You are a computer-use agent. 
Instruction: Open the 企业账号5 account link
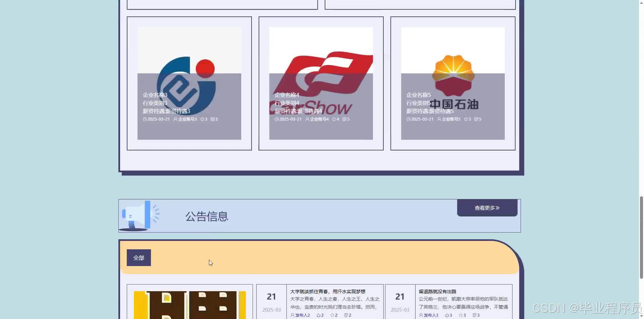click(451, 119)
